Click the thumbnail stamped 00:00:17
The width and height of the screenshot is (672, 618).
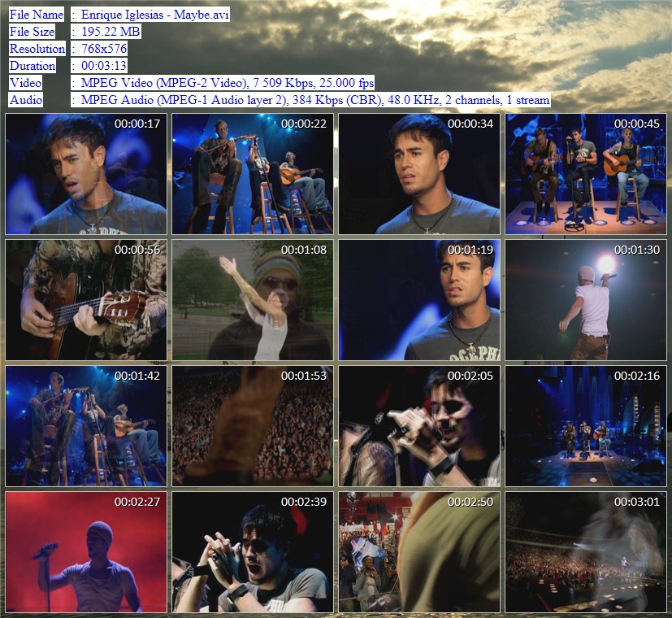(86, 174)
